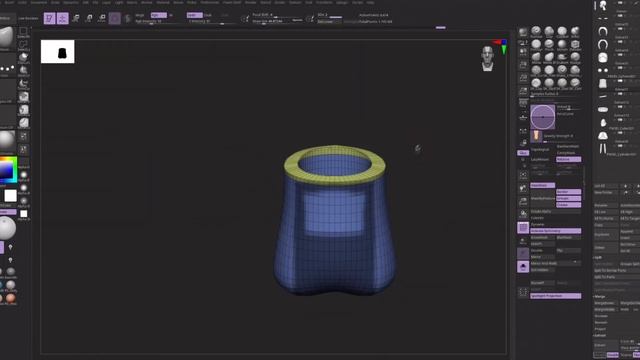Image resolution: width=640 pixels, height=360 pixels.
Task: Toggle the Dynamic draw size button
Action: pos(298,20)
